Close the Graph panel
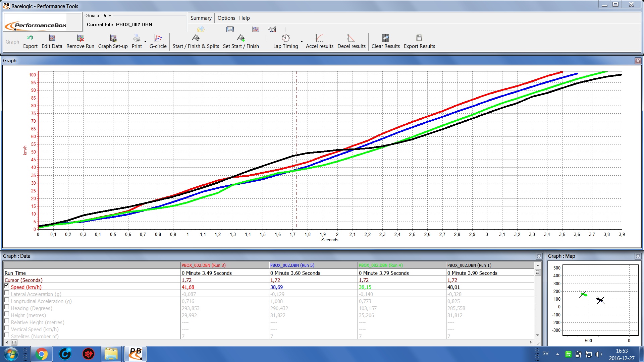Screen dimensions: 644x362 [x=638, y=61]
